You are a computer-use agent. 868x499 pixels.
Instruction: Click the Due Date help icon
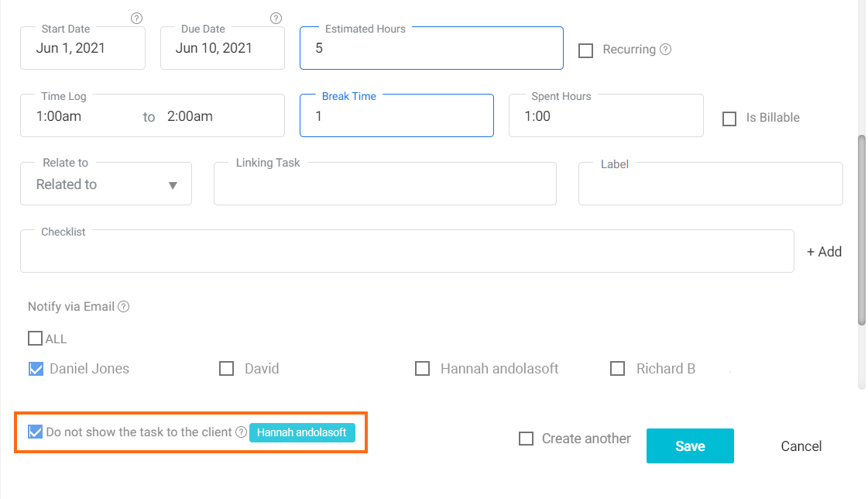(x=276, y=19)
